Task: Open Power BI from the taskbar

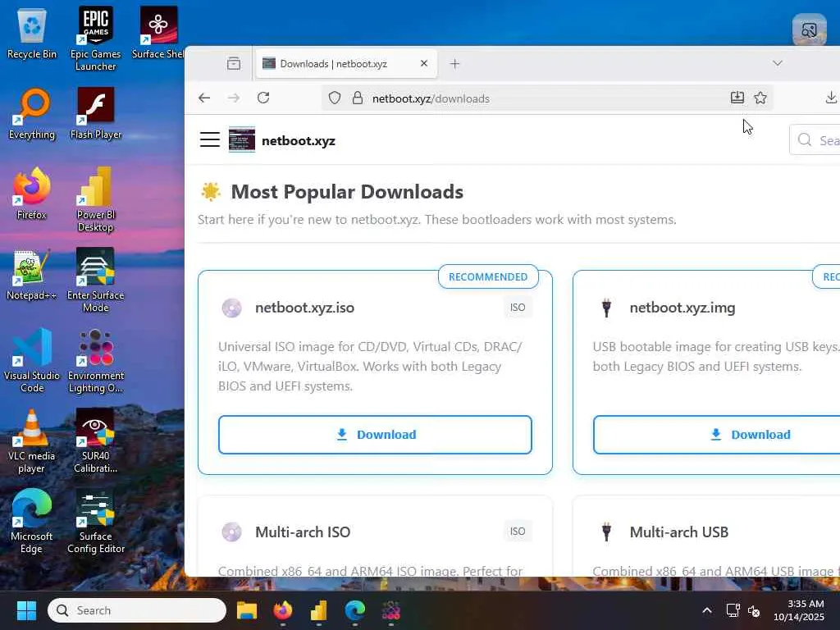Action: [x=319, y=610]
